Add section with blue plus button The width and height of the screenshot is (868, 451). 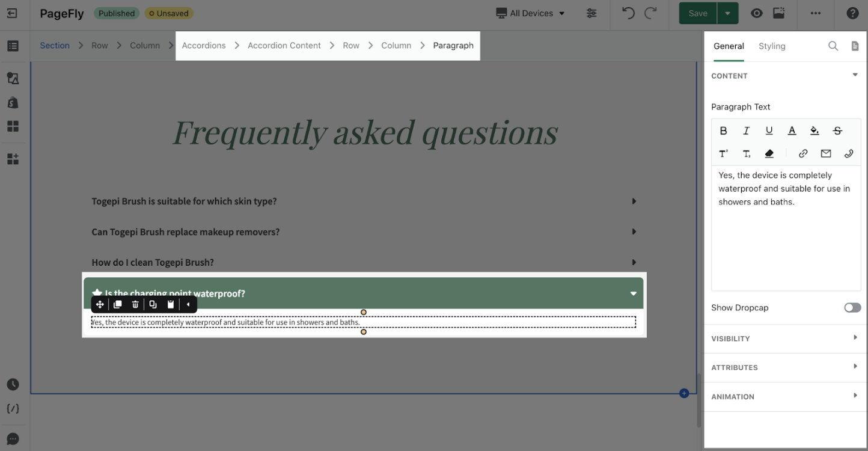(684, 393)
